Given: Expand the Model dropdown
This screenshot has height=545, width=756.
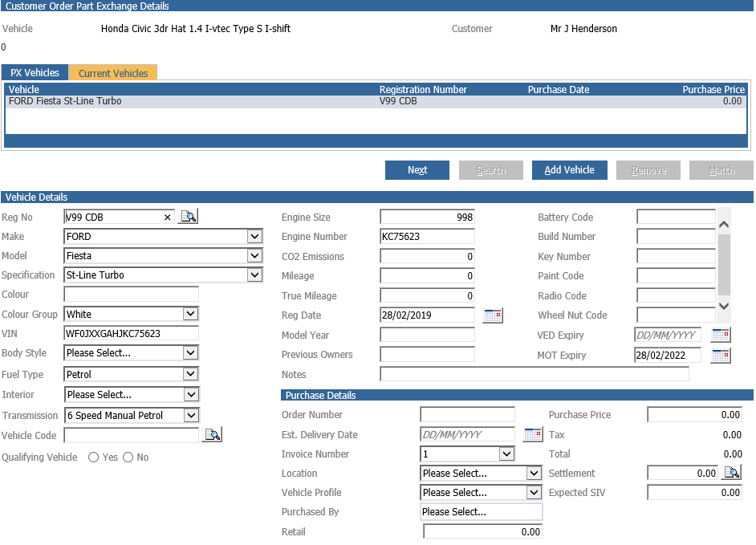Looking at the screenshot, I should (x=254, y=255).
